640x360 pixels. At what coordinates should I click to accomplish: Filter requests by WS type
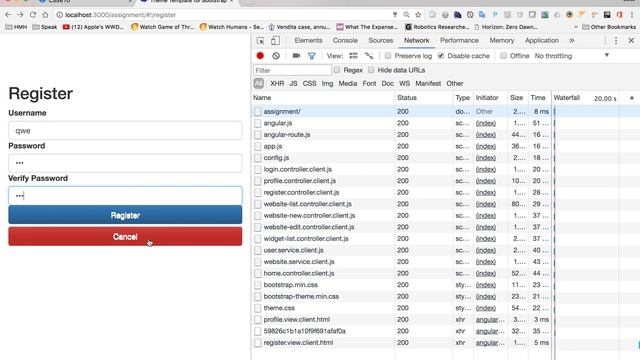pyautogui.click(x=404, y=83)
